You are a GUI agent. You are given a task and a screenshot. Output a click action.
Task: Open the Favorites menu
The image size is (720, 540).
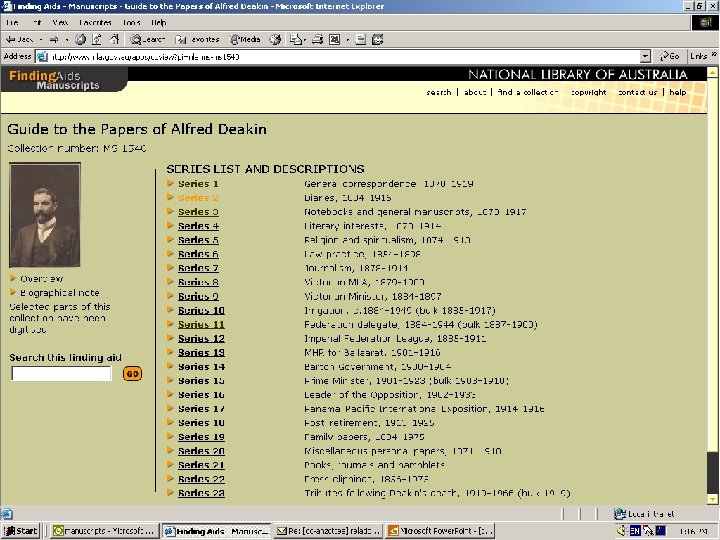tap(95, 22)
